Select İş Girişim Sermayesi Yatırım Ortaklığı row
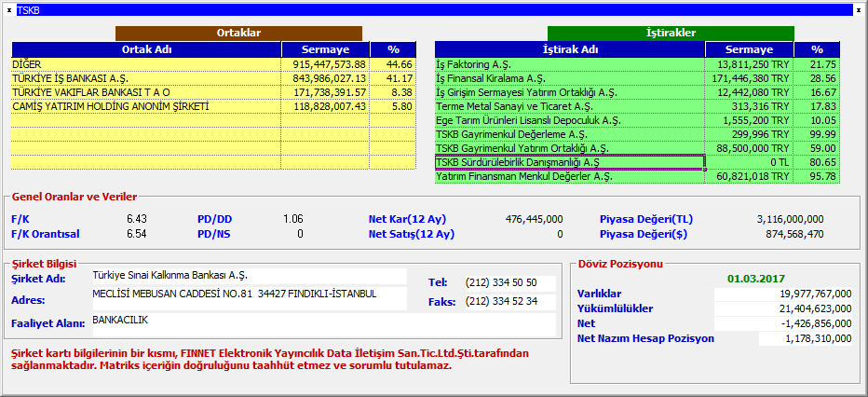The height and width of the screenshot is (397, 868). pos(637,92)
